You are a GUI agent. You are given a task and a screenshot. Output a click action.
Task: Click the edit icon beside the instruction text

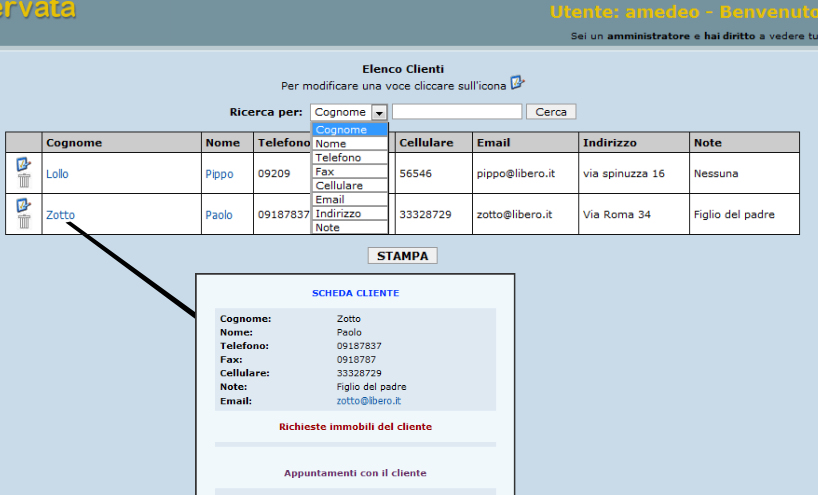tap(517, 83)
